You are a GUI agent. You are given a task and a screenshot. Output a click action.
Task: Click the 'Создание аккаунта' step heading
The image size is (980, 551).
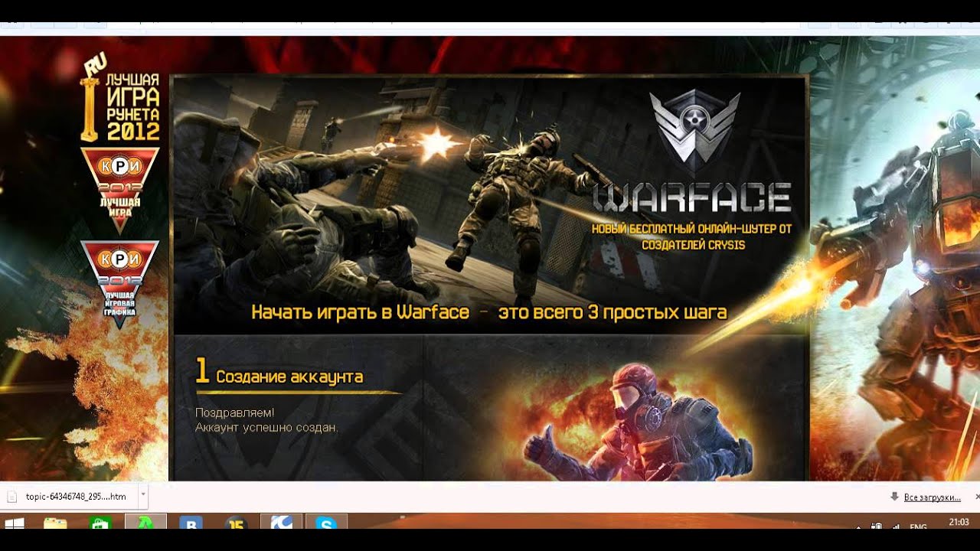tap(289, 377)
